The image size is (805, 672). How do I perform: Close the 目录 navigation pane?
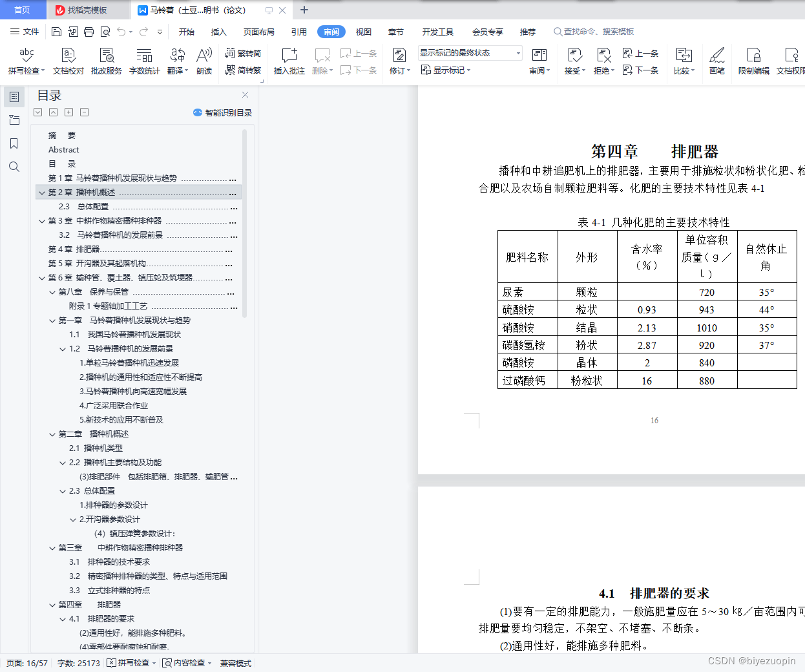(246, 95)
